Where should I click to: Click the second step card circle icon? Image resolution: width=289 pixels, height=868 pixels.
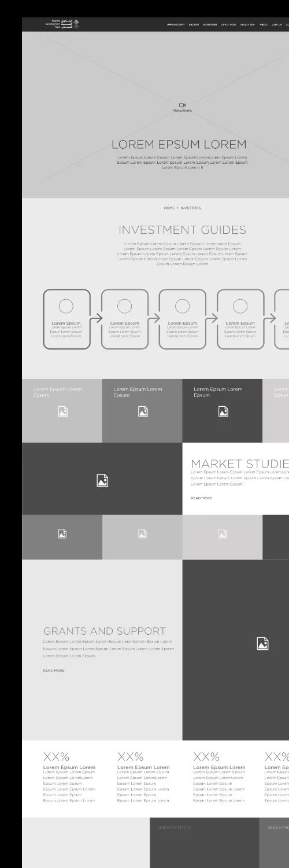(x=124, y=306)
